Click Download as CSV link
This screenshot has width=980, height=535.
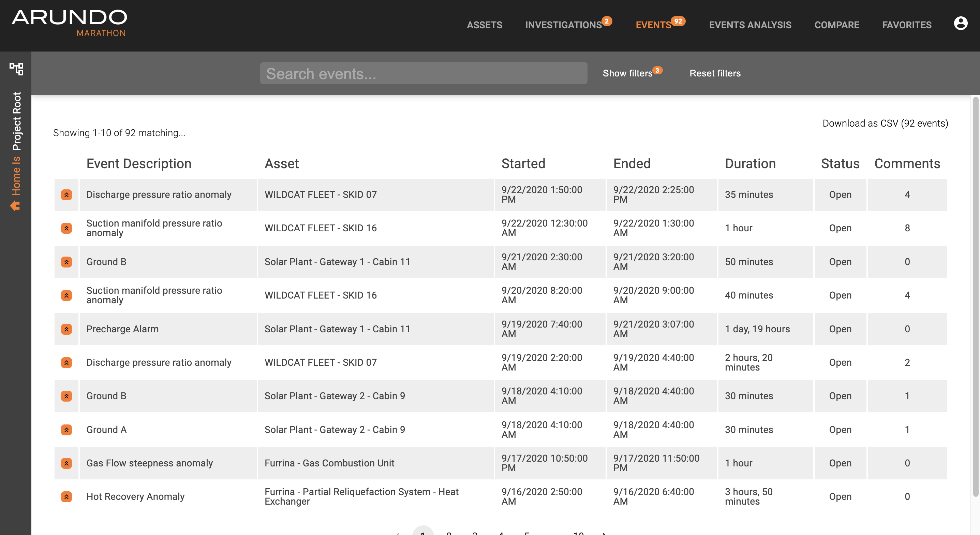point(885,124)
